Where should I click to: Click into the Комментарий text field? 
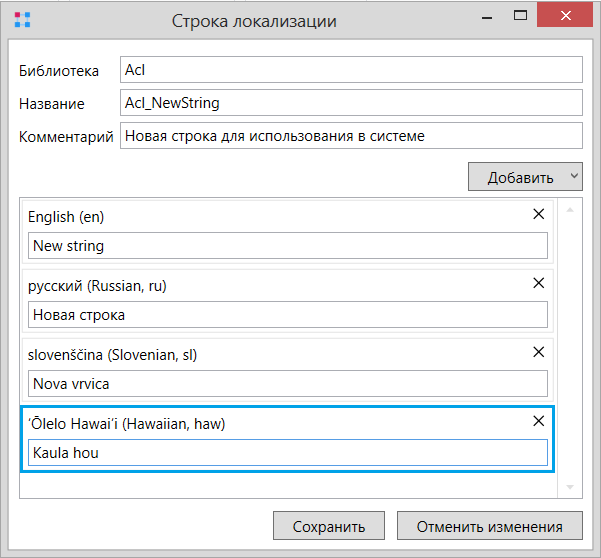point(351,136)
